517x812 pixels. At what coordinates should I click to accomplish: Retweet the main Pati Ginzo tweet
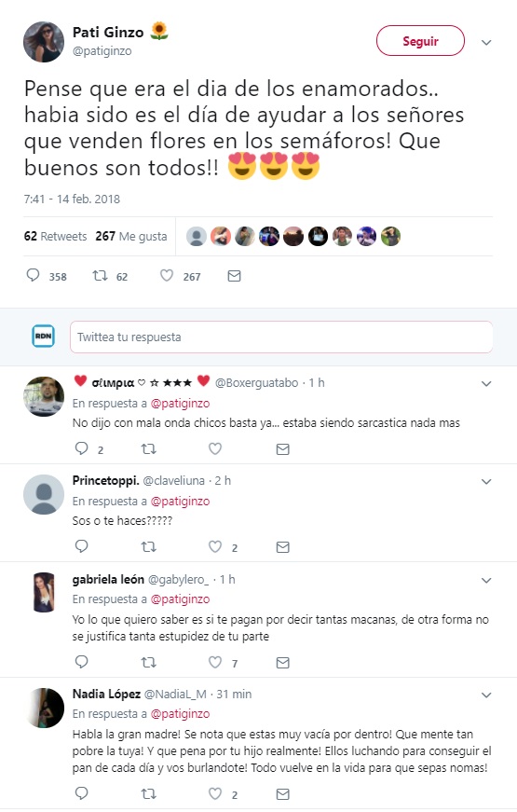(x=100, y=276)
